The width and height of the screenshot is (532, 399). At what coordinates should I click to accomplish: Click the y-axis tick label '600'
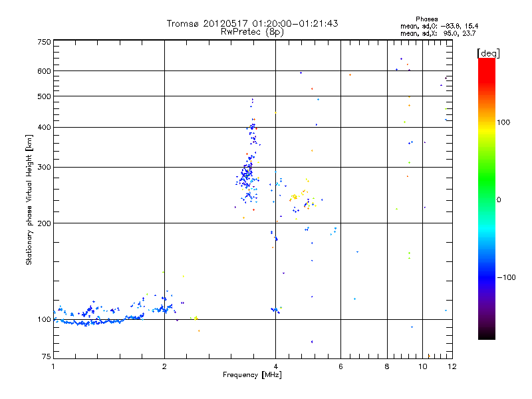pos(44,71)
